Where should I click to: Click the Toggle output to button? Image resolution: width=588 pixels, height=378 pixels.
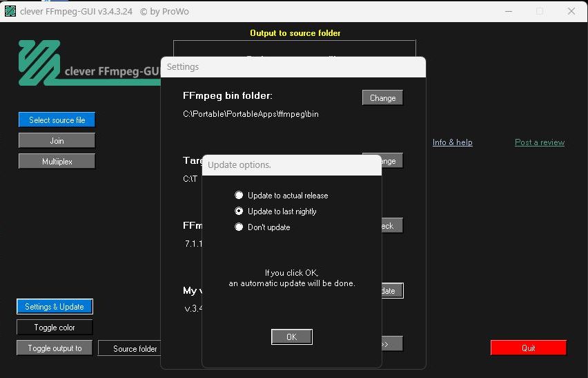(x=55, y=348)
